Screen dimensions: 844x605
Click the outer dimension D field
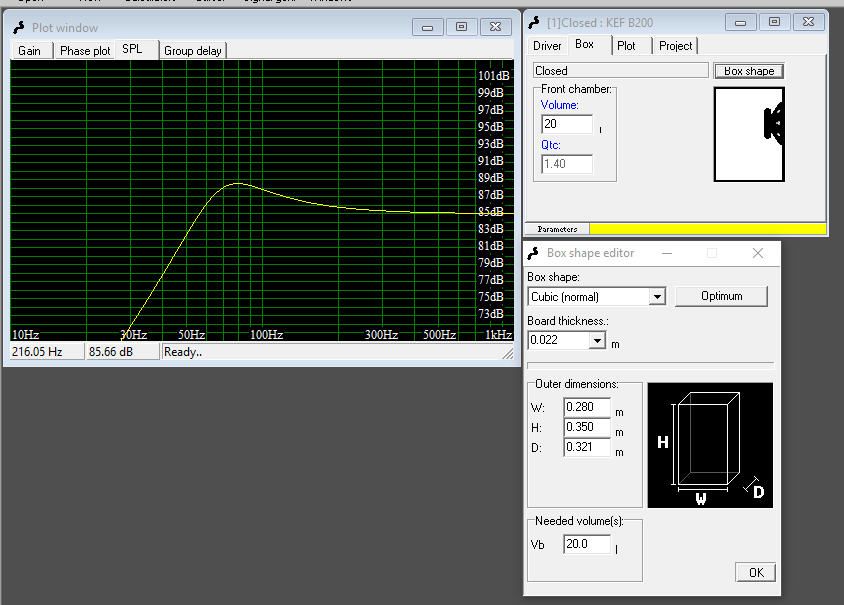point(586,448)
